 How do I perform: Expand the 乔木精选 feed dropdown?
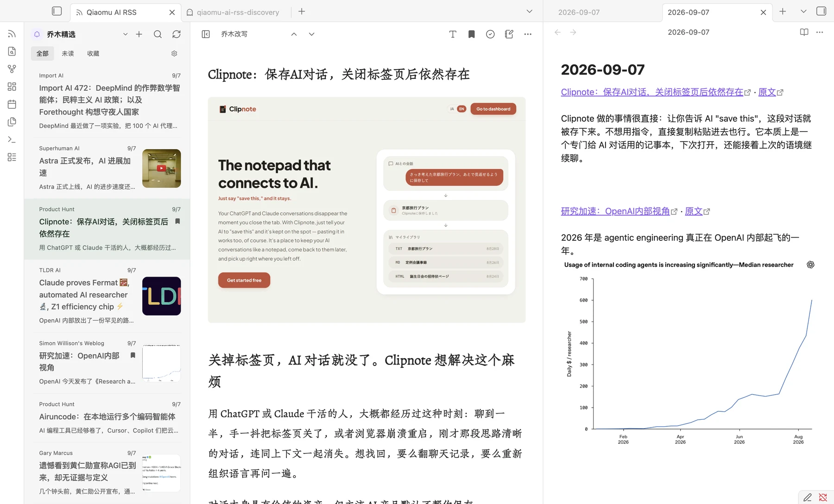point(125,34)
